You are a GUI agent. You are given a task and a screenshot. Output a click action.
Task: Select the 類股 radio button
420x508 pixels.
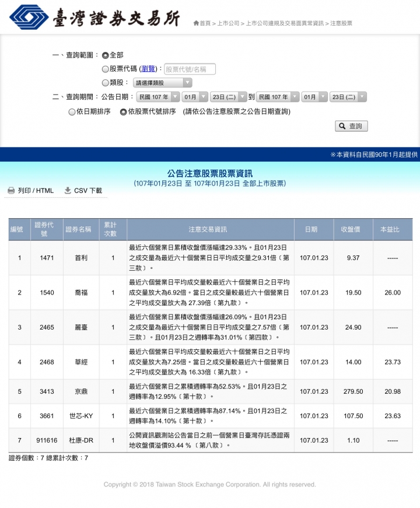(106, 83)
